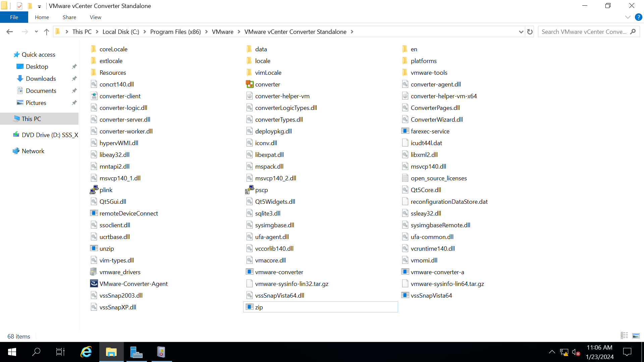Select the VMware-Converter-Agent installer icon
This screenshot has width=644, height=362.
pyautogui.click(x=94, y=284)
